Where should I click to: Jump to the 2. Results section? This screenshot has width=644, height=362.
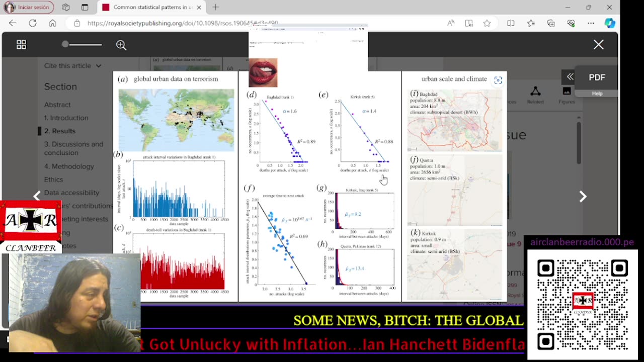pos(60,131)
